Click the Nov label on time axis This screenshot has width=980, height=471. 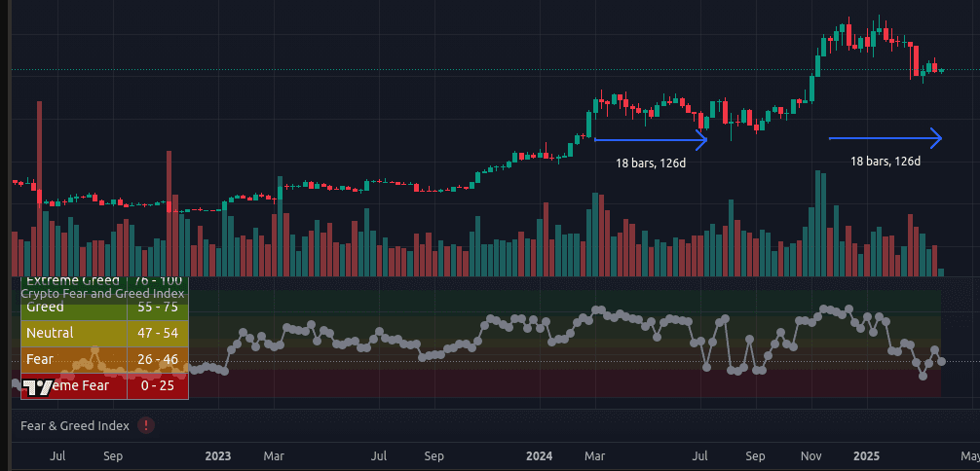(811, 456)
